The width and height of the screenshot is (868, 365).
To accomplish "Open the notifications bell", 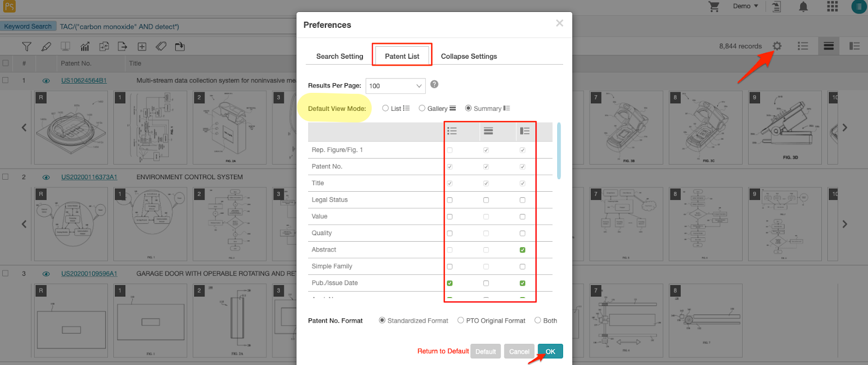I will pos(803,7).
